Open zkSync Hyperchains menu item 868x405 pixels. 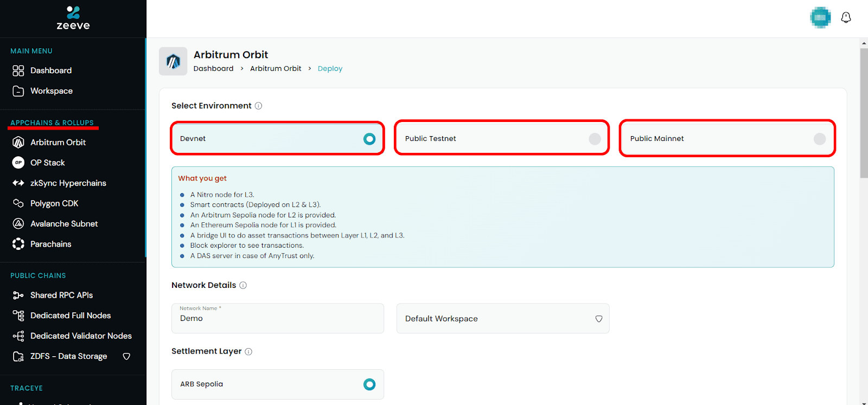click(68, 183)
